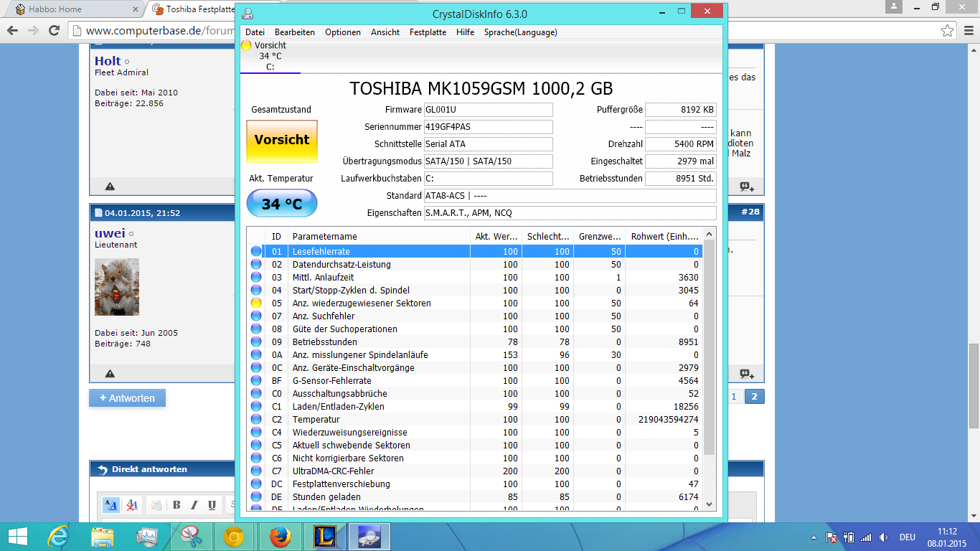980x551 pixels.
Task: Click the blue status icon for Wiederzuweisungsereignisse
Action: pyautogui.click(x=256, y=433)
